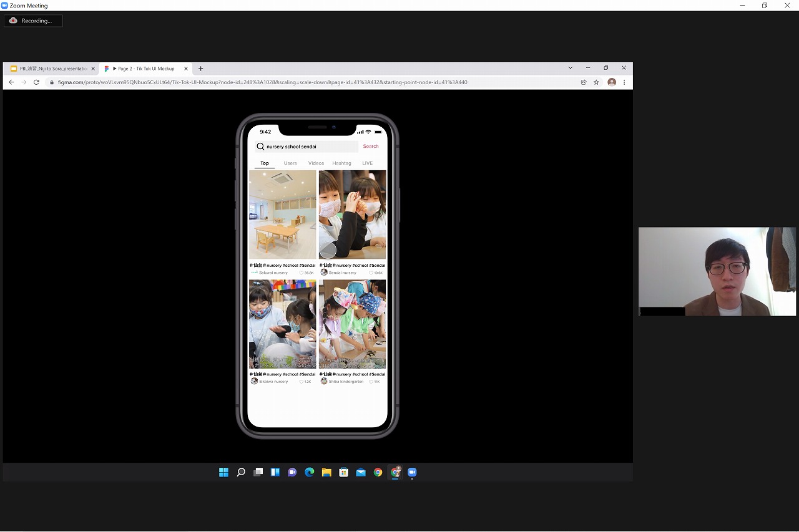Image resolution: width=799 pixels, height=532 pixels.
Task: Bookmark this page with the star icon
Action: 596,82
